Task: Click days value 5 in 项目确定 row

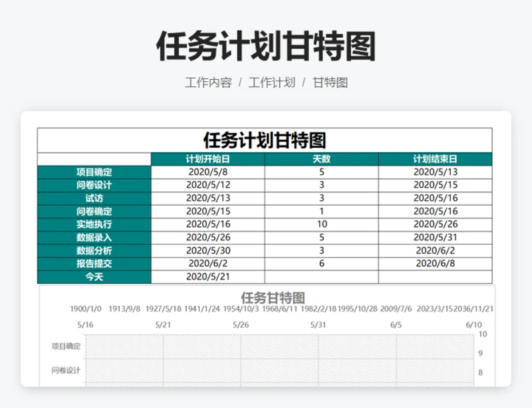Action: coord(322,172)
